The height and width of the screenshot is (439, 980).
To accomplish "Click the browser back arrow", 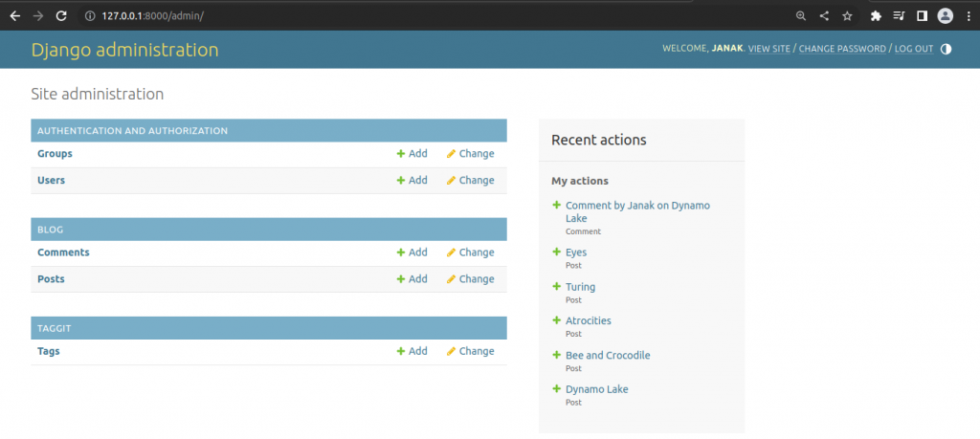I will tap(15, 16).
